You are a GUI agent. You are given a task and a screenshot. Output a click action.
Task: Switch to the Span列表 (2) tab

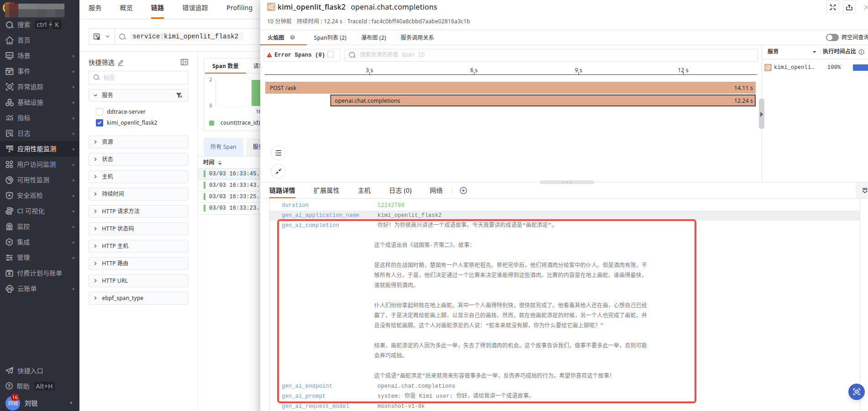[x=330, y=38]
